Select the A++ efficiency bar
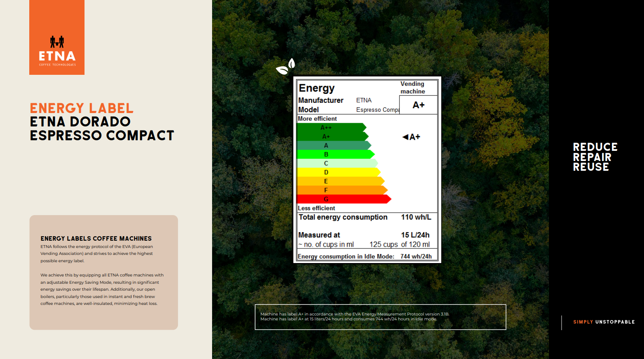Viewport: 644px width, 359px height. pyautogui.click(x=332, y=128)
